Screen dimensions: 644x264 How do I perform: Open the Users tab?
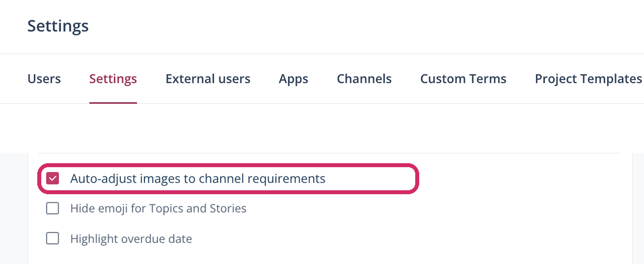[x=44, y=79]
